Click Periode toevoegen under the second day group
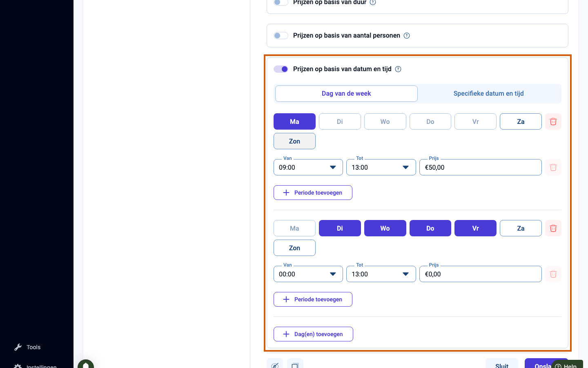The image size is (588, 368). (x=313, y=299)
